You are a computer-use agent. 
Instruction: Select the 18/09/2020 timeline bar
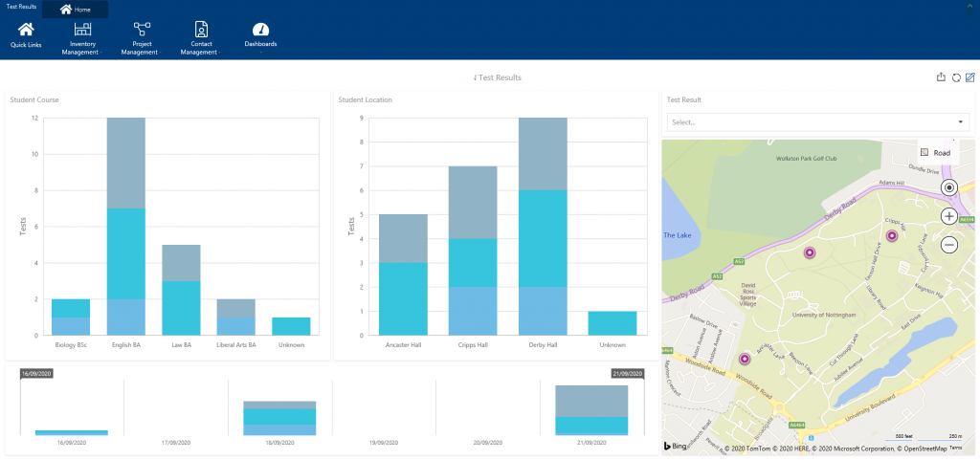coord(279,418)
